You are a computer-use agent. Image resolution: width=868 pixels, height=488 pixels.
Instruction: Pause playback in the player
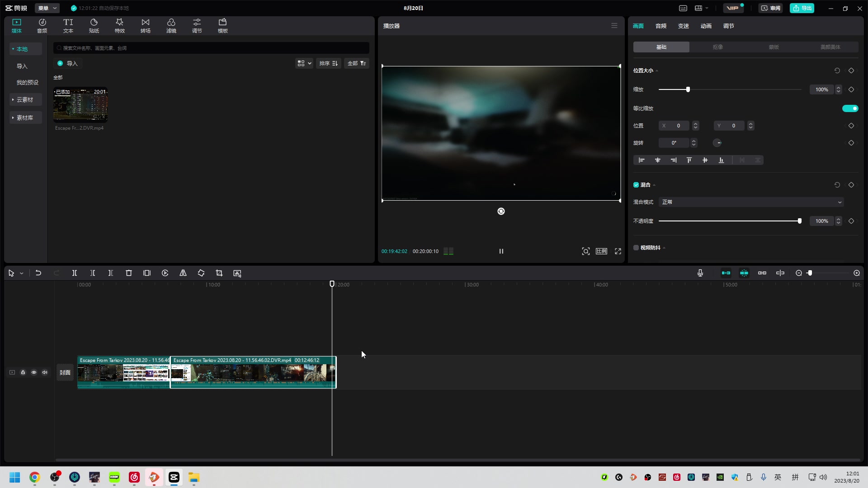[501, 251]
